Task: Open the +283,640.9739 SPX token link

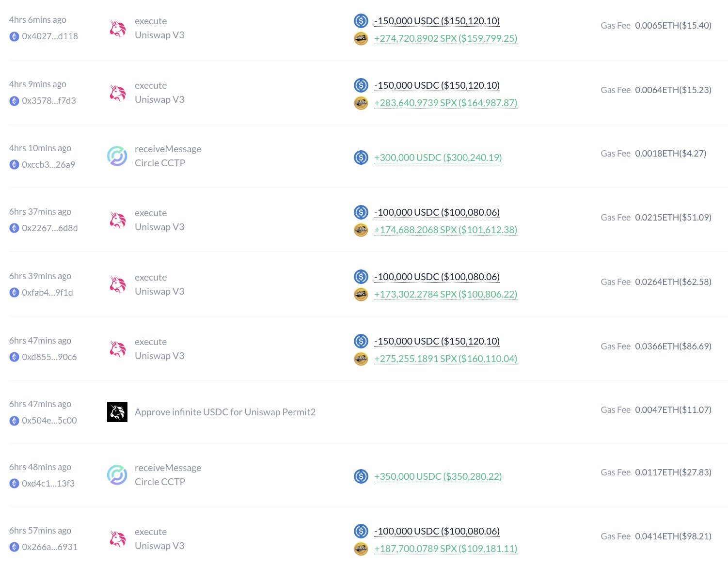Action: [x=445, y=103]
